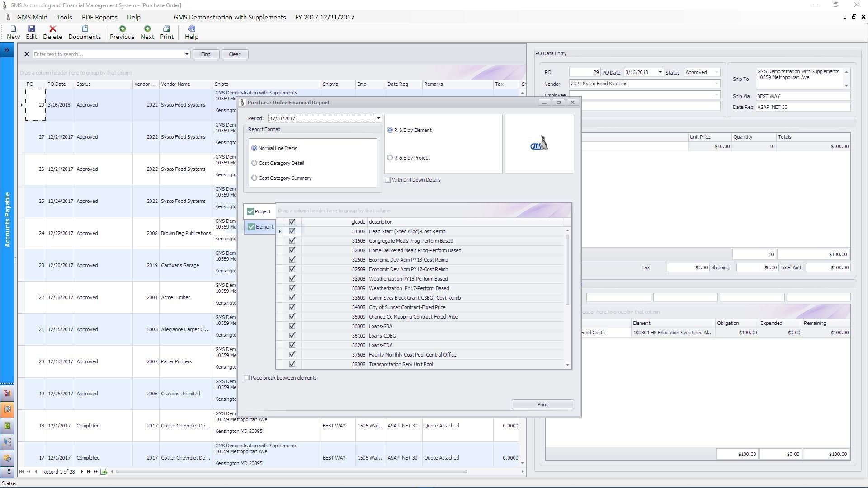Click the Print printer icon in toolbar

[166, 29]
